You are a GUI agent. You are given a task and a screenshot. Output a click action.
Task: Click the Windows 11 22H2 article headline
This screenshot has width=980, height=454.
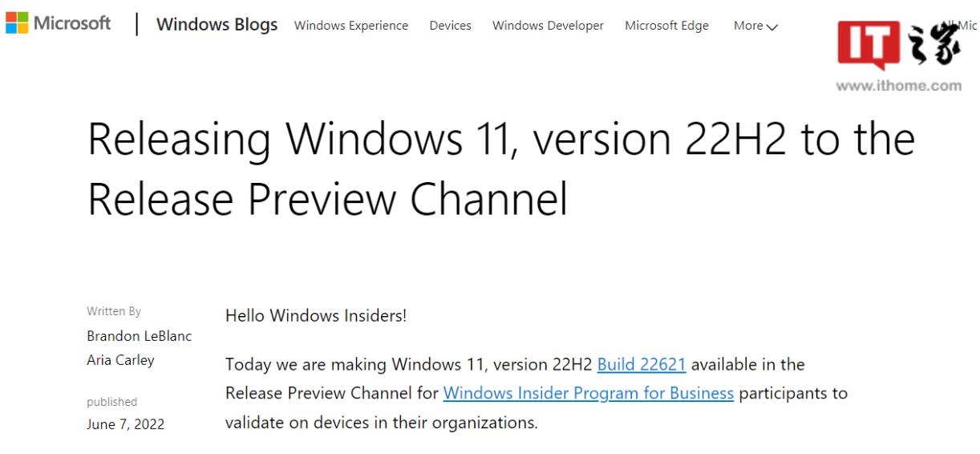(x=500, y=169)
